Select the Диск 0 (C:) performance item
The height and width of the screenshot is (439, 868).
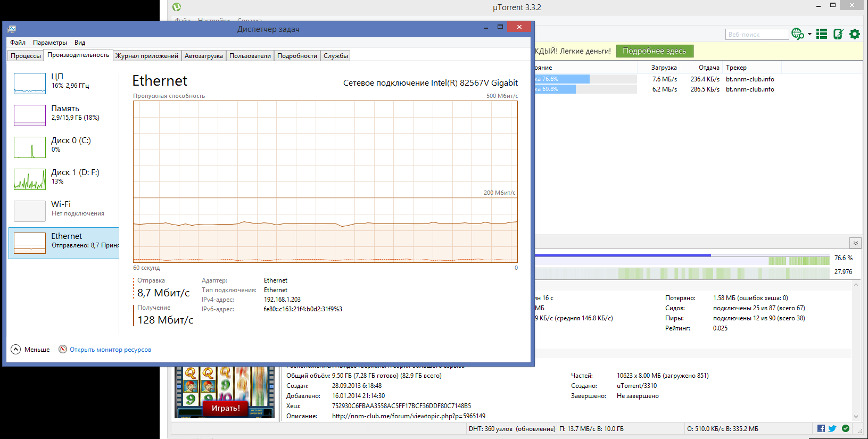64,147
